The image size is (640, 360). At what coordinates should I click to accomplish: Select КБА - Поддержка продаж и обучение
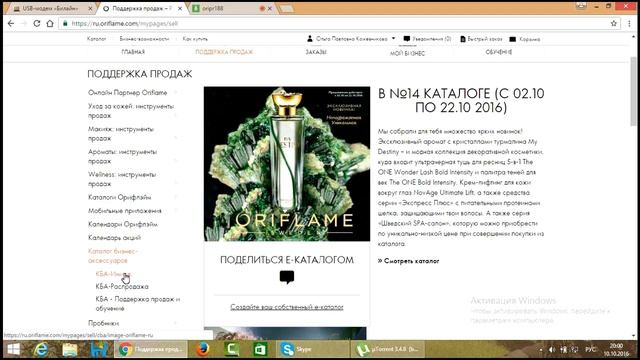tap(138, 304)
